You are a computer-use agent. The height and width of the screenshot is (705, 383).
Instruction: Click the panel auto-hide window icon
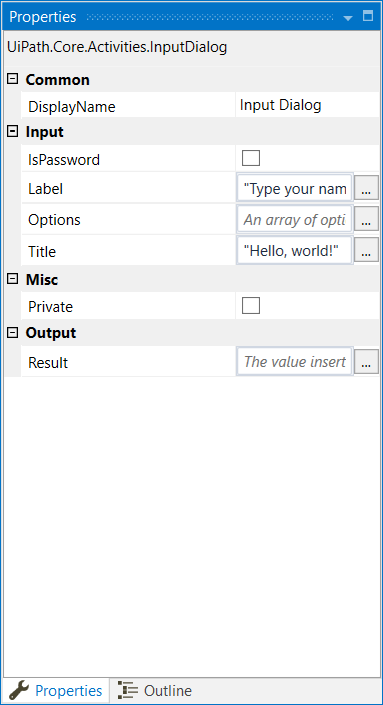(x=368, y=16)
